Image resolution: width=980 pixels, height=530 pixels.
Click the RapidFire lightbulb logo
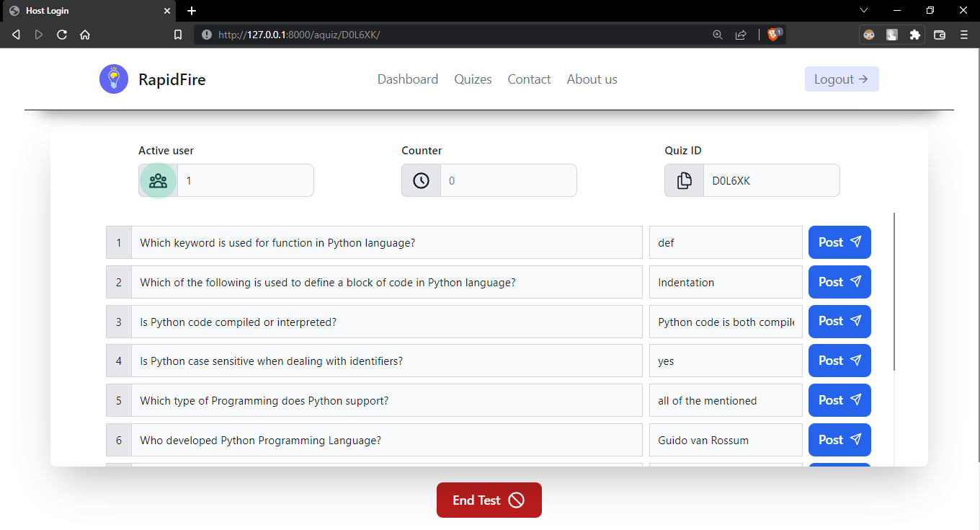click(113, 79)
